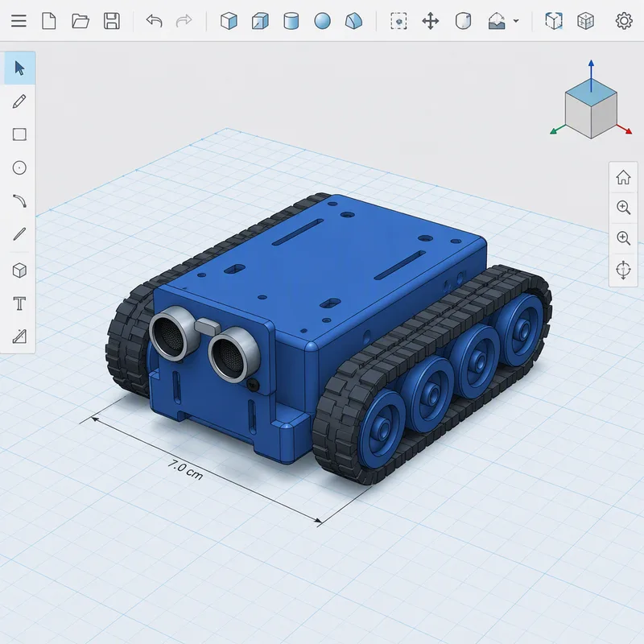Select the four-arrow Move tool

[431, 21]
